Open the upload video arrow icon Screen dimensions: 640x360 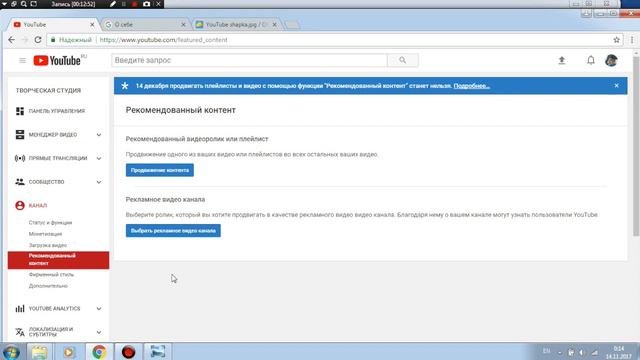coord(562,60)
